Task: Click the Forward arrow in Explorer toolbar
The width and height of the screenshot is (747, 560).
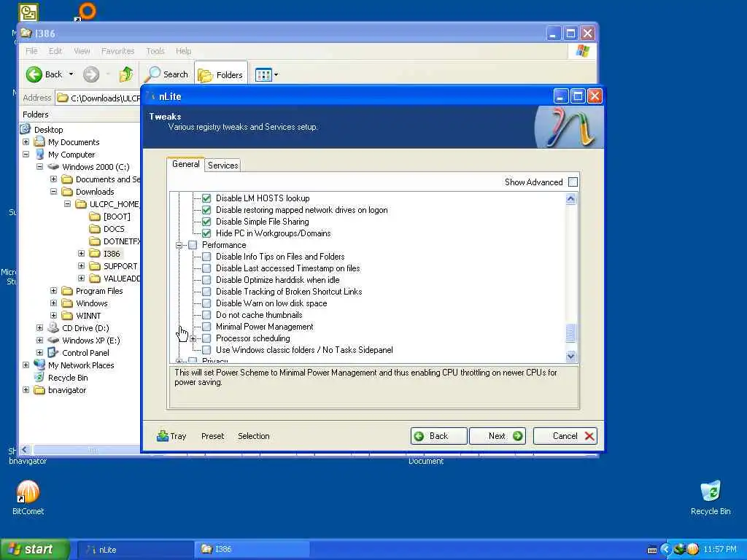Action: click(91, 74)
